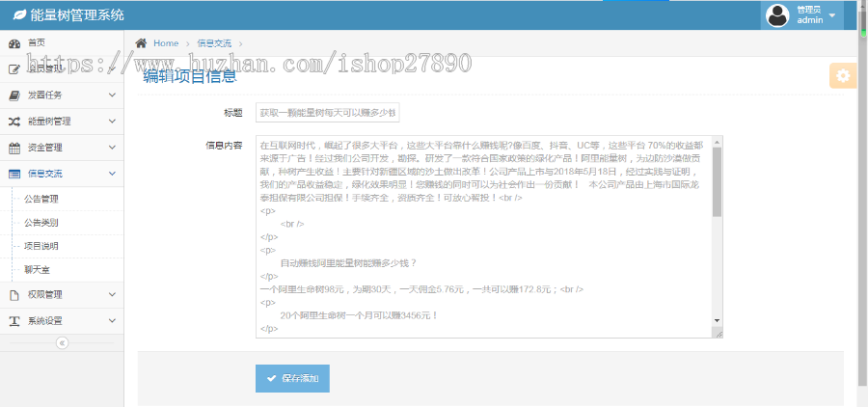Click the checkmark icon on save button

click(x=271, y=378)
